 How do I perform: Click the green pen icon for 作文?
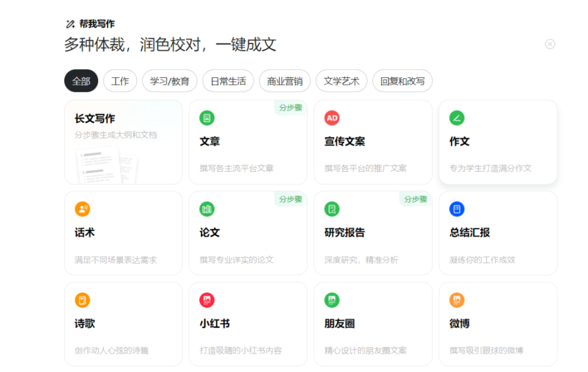(x=456, y=118)
